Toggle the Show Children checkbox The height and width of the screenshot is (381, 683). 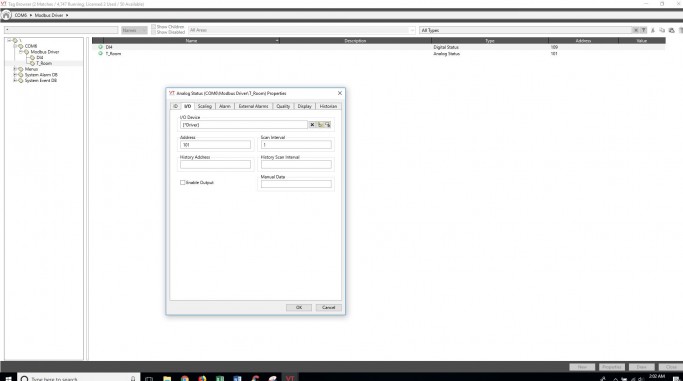(153, 27)
